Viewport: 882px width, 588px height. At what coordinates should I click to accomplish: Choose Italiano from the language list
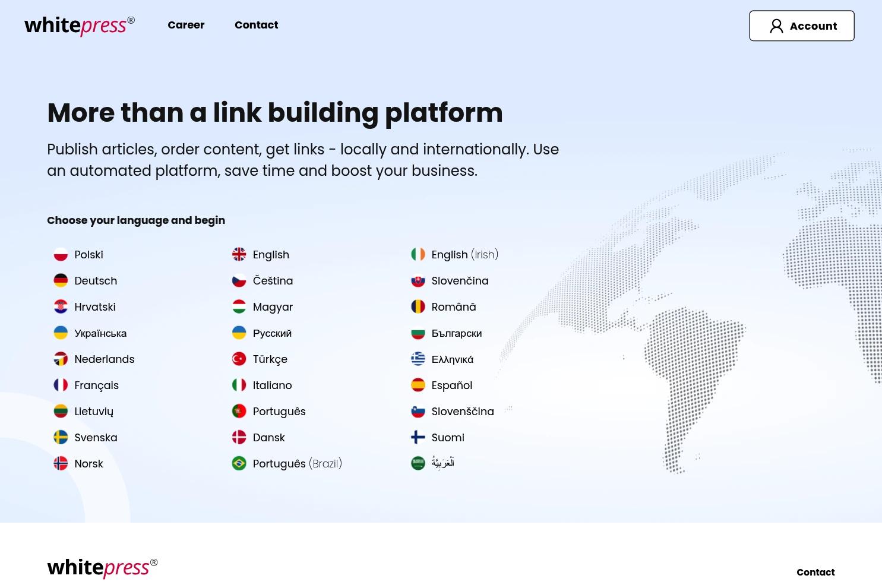(272, 385)
